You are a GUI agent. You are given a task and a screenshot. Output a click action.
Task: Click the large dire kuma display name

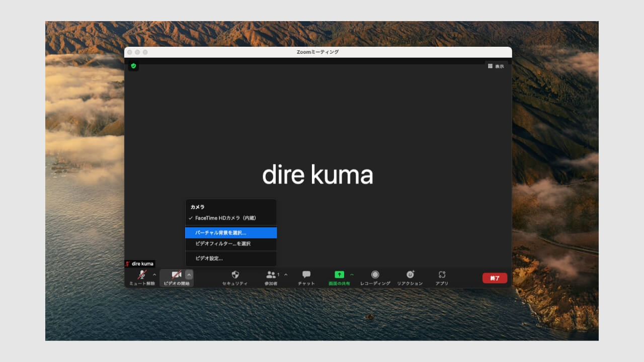click(x=317, y=175)
